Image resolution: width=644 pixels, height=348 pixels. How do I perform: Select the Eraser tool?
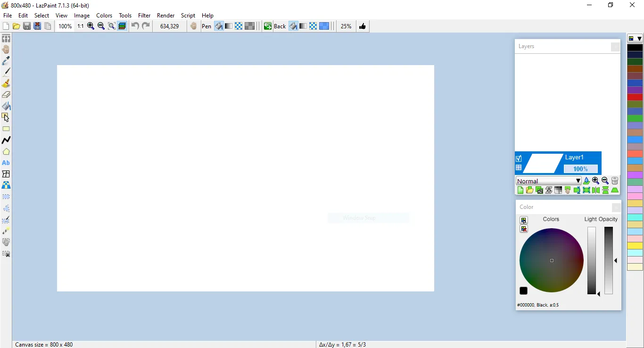pyautogui.click(x=6, y=95)
